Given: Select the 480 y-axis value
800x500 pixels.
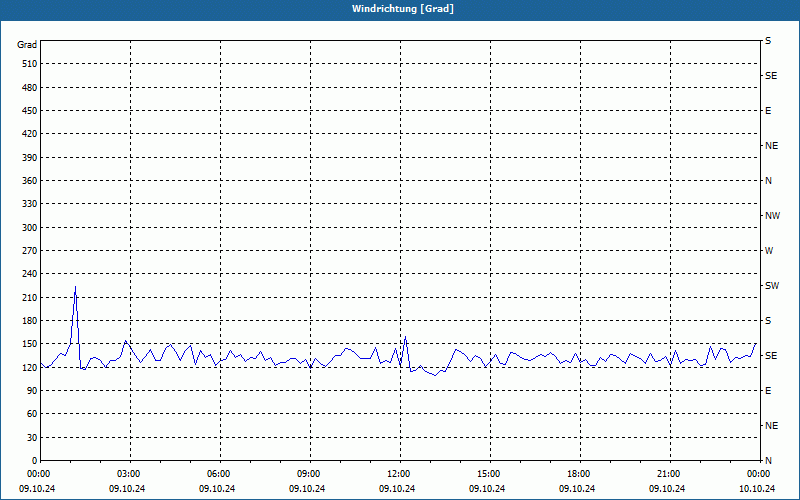Looking at the screenshot, I should pyautogui.click(x=30, y=87).
